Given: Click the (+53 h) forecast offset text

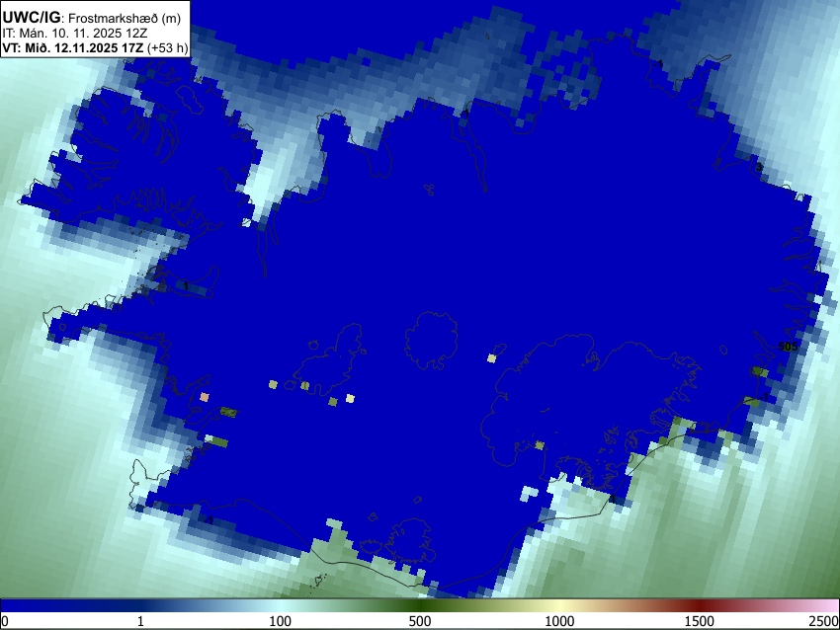Looking at the screenshot, I should tap(167, 47).
